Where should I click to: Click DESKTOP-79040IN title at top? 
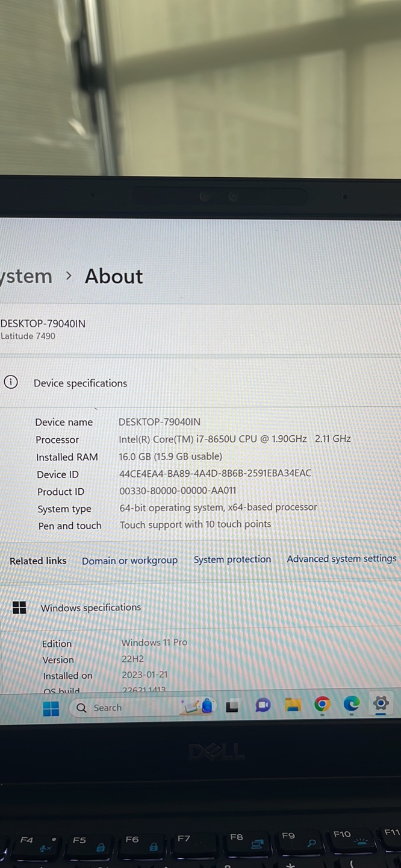tap(43, 324)
